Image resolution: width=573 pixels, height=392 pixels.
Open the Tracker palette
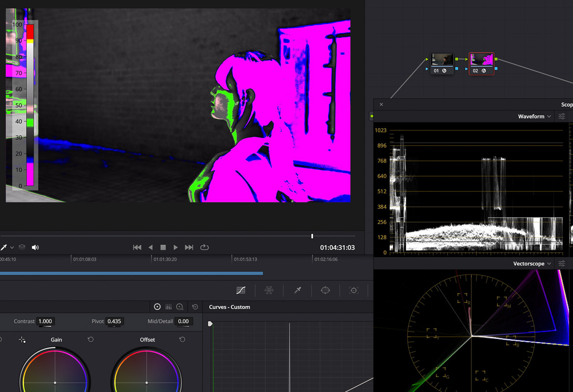click(354, 290)
